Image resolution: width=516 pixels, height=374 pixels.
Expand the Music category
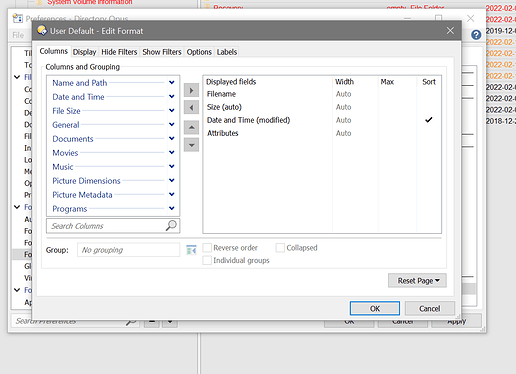(172, 166)
